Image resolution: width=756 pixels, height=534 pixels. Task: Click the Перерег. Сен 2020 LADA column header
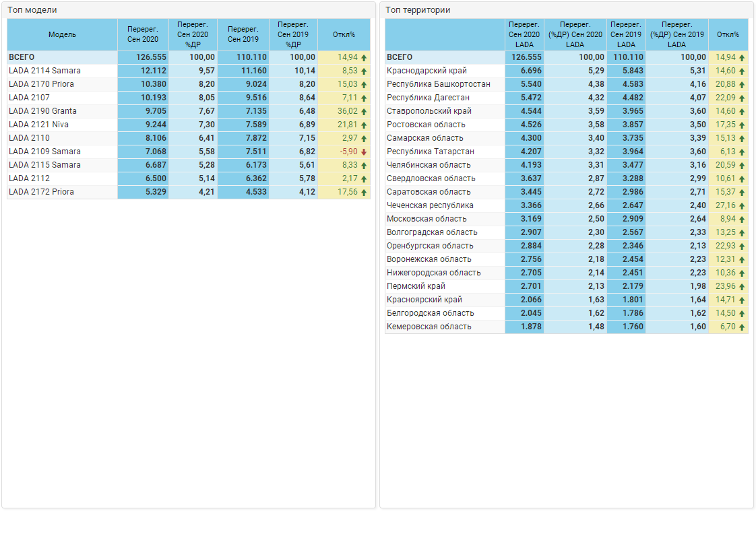coord(524,34)
